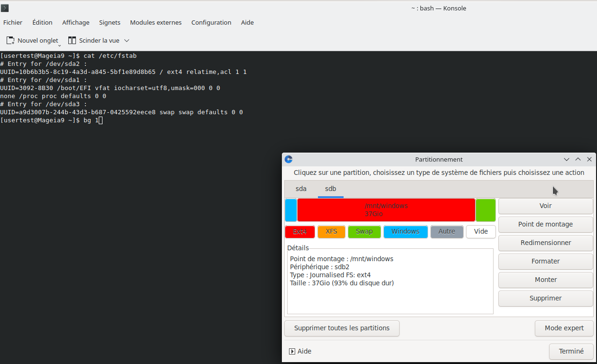The height and width of the screenshot is (364, 597).
Task: Choose the Vide filesystem type button
Action: tap(481, 232)
